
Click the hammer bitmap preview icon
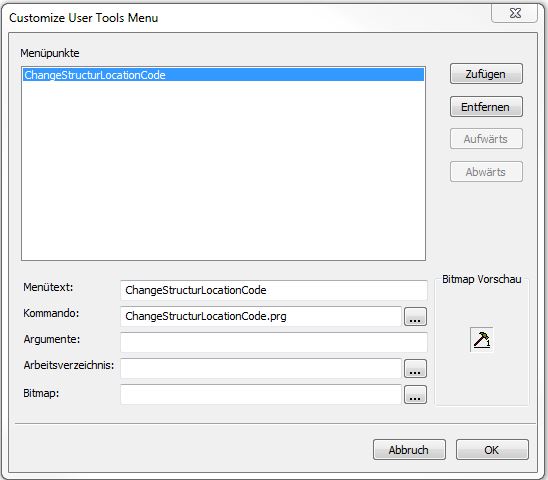point(482,339)
